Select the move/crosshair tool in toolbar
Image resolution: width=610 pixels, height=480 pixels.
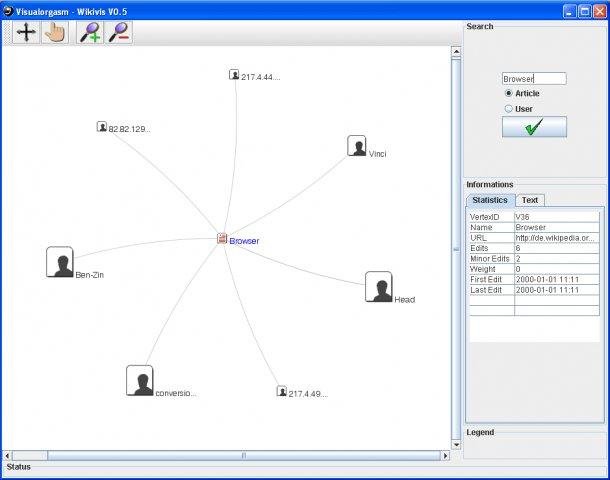click(x=26, y=32)
